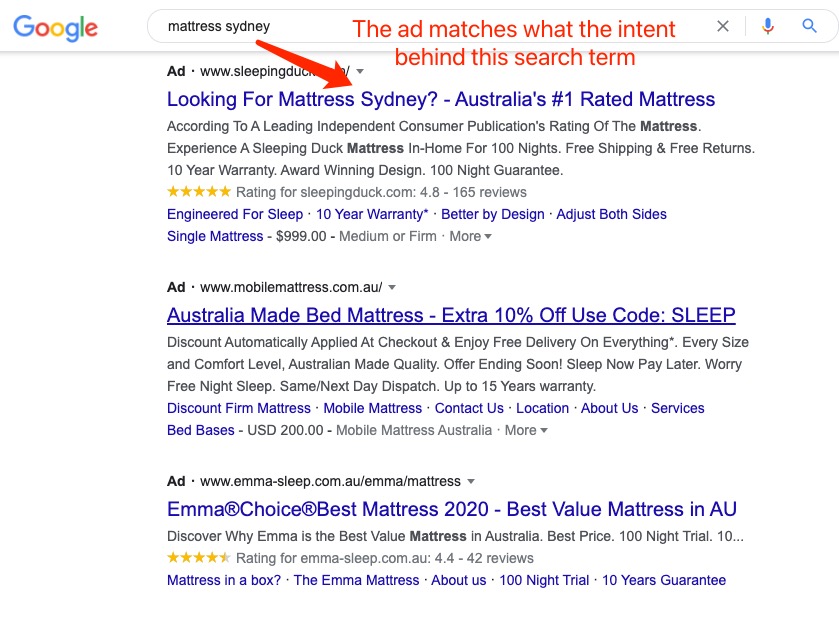Viewport: 839px width, 629px height.
Task: Visit the '100 Night Trial' sitelink
Action: click(544, 580)
